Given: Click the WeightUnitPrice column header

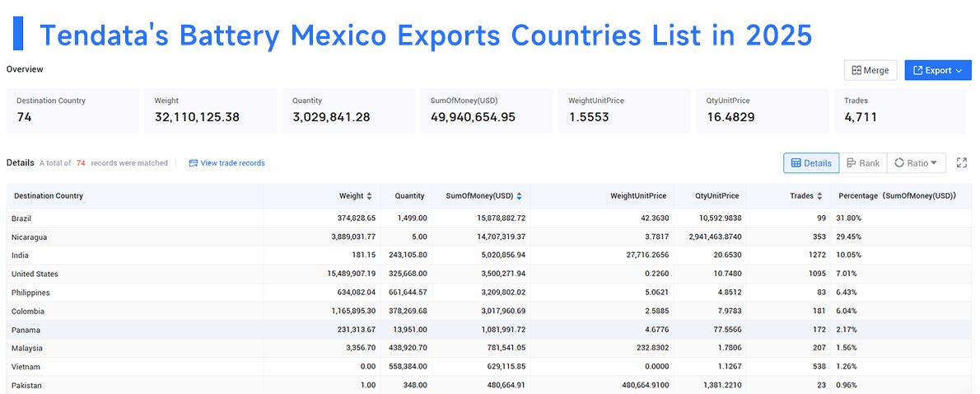Looking at the screenshot, I should click(638, 195).
